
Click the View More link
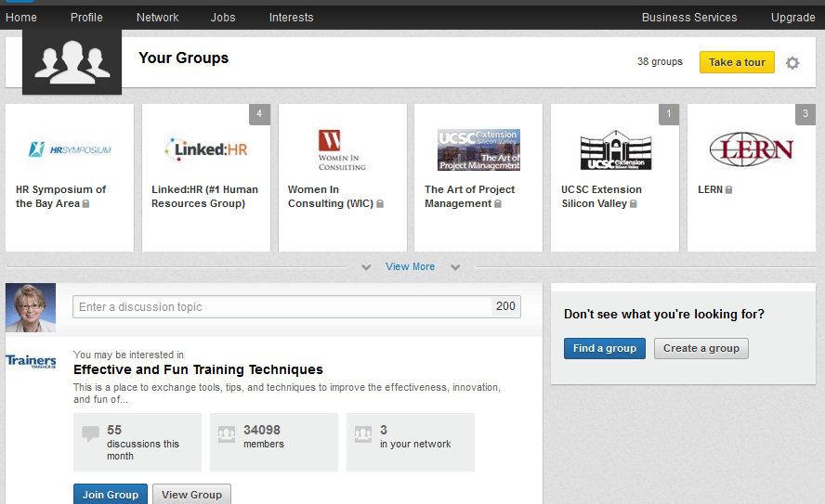pos(411,267)
